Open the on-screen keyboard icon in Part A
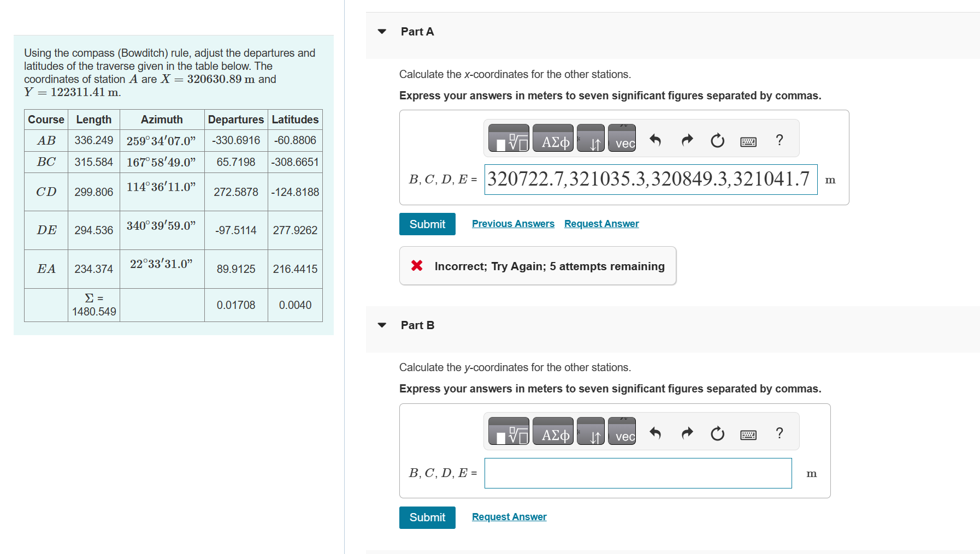The width and height of the screenshot is (980, 554). [748, 141]
